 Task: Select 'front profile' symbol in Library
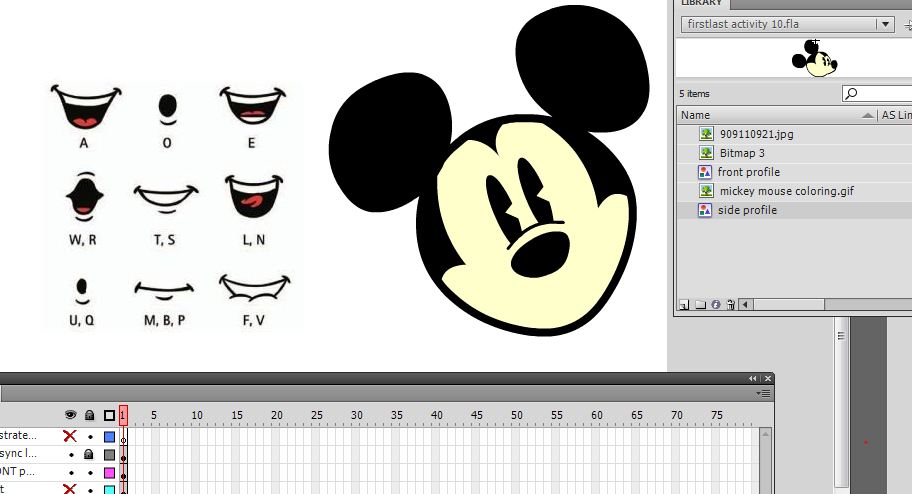(748, 172)
